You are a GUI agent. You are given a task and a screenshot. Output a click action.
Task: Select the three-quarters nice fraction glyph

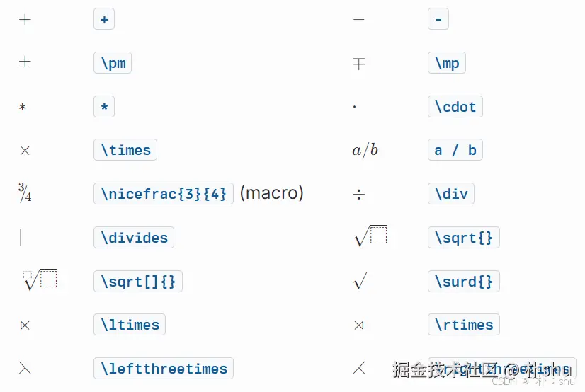(x=25, y=192)
